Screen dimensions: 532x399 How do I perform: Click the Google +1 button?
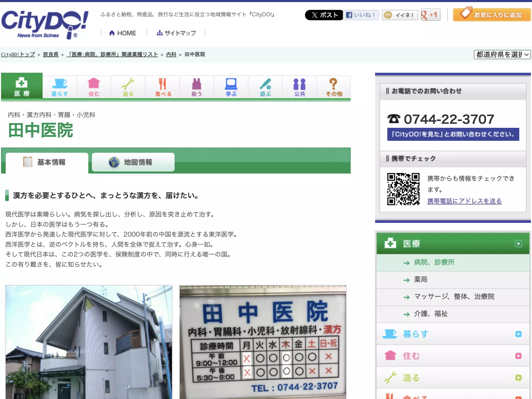(430, 15)
